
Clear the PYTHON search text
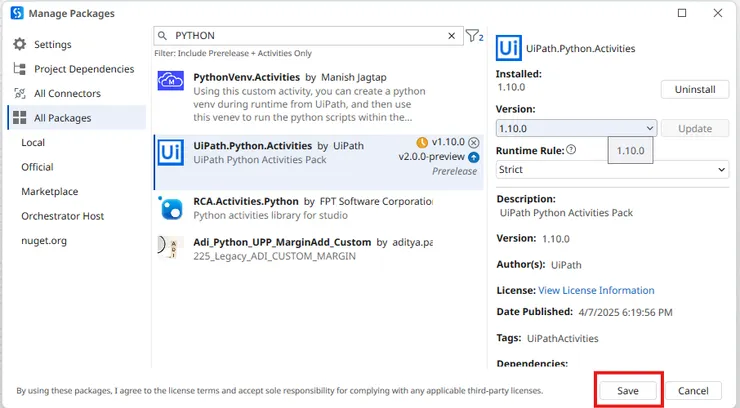click(x=451, y=35)
